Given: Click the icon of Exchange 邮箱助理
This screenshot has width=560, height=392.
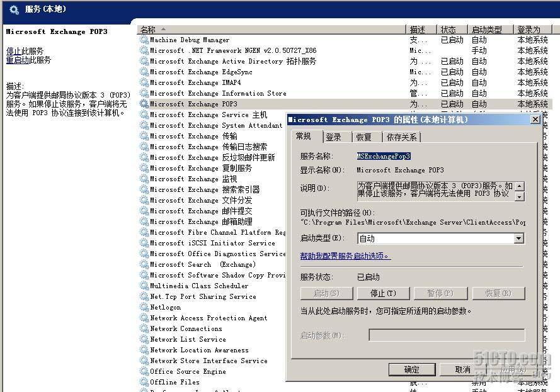Looking at the screenshot, I should pos(144,221).
